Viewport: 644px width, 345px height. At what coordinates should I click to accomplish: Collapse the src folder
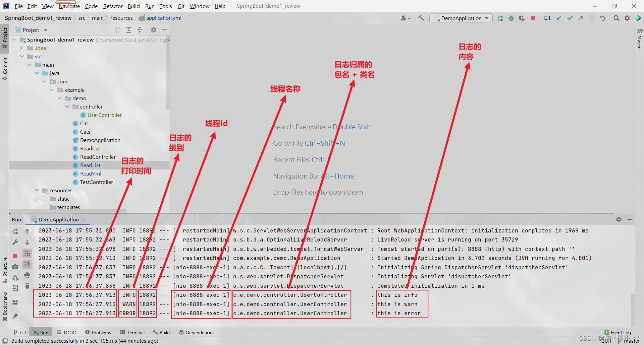[x=21, y=56]
